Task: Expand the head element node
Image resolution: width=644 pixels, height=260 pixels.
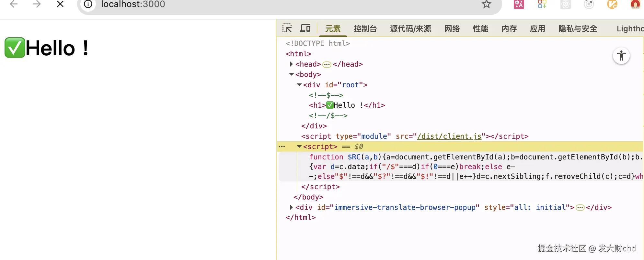Action: coord(292,64)
